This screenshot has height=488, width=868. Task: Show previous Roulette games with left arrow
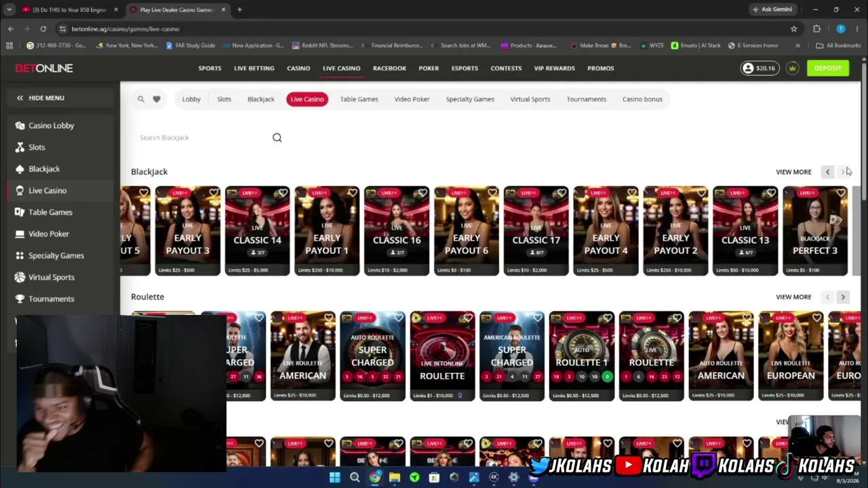pyautogui.click(x=827, y=297)
